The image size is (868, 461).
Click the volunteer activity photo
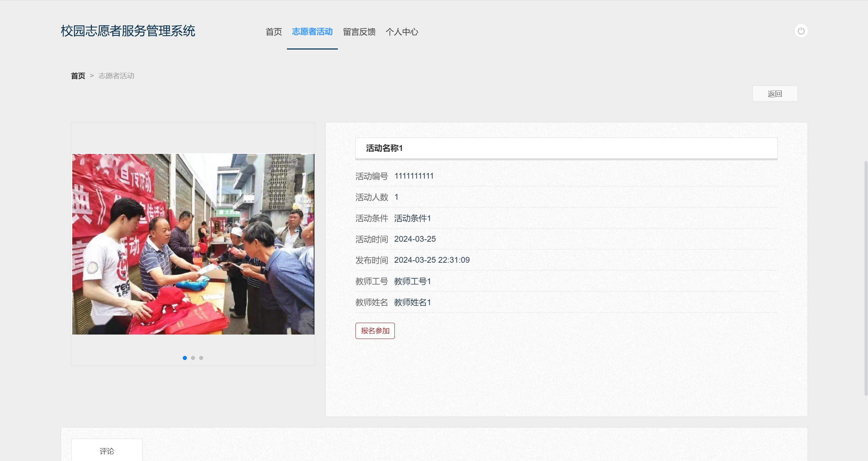[x=193, y=244]
